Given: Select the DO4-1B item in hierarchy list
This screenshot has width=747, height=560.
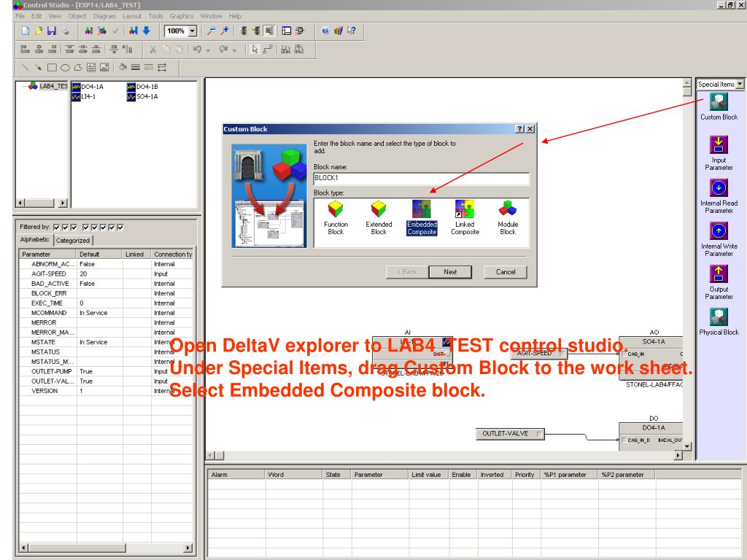Looking at the screenshot, I should [x=142, y=87].
